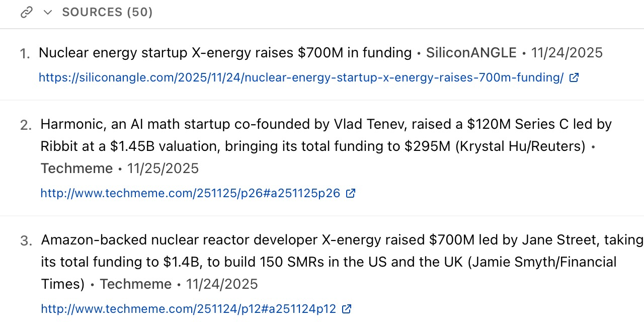The height and width of the screenshot is (330, 644).
Task: Click the SiliconANGLE source name
Action: pyautogui.click(x=471, y=53)
